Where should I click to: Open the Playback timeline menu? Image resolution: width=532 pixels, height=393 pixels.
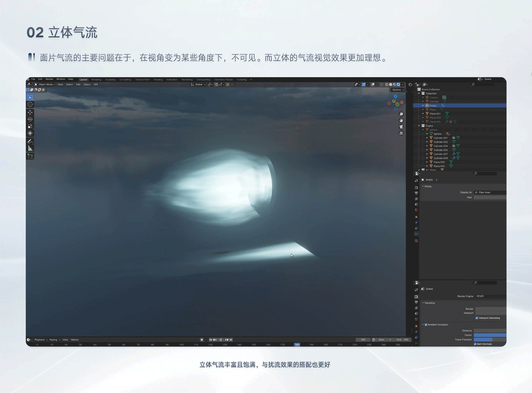point(41,340)
